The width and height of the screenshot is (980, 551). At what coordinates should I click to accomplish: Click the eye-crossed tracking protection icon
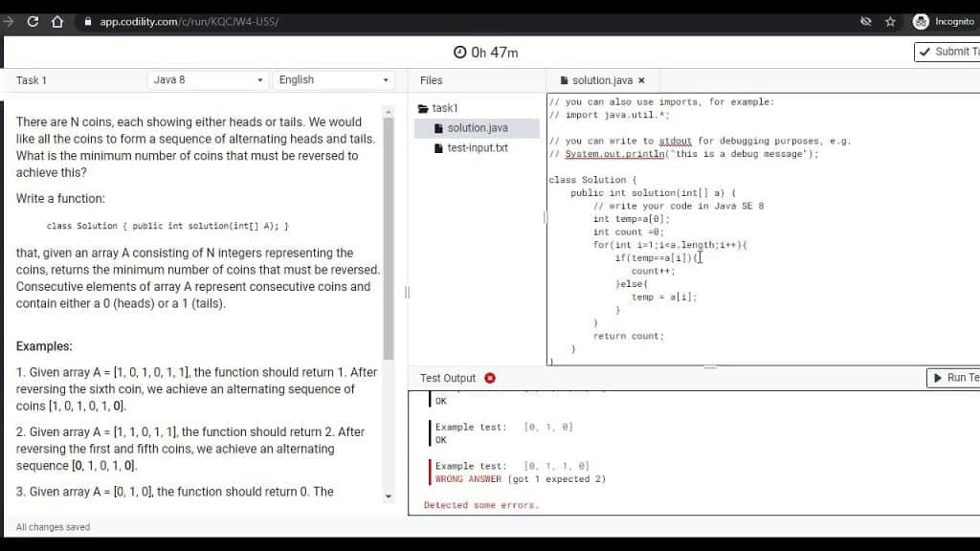865,22
